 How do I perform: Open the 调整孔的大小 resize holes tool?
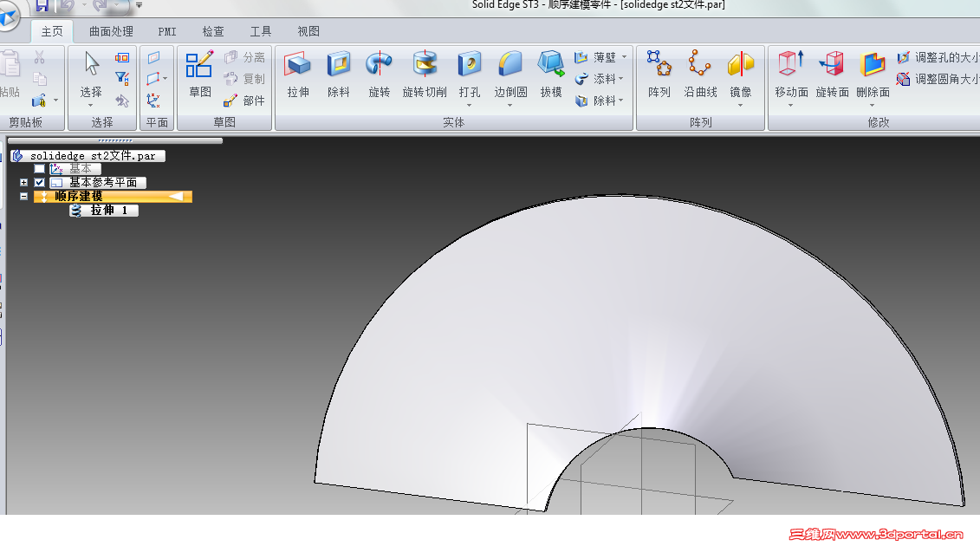(938, 57)
